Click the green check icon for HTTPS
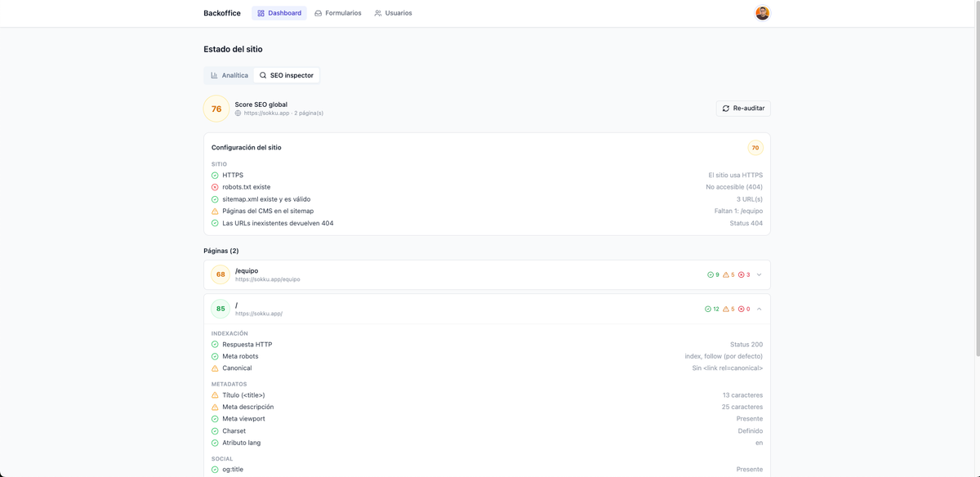The width and height of the screenshot is (980, 477). click(215, 176)
